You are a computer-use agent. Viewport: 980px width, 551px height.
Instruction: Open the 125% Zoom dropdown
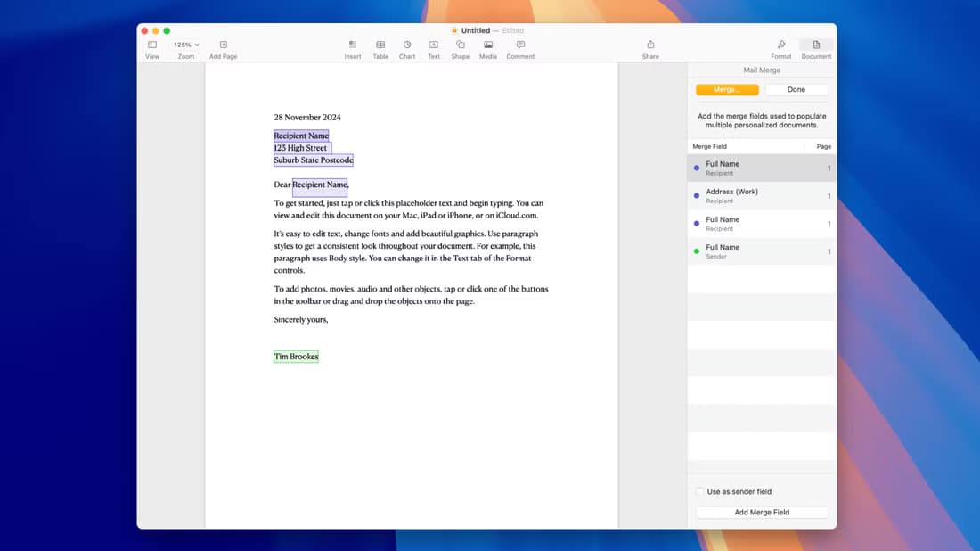tap(186, 45)
